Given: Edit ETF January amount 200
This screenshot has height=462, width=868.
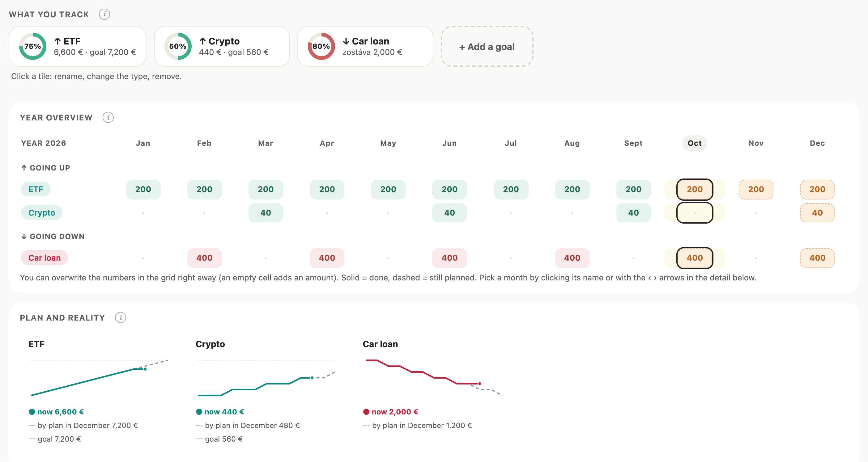Looking at the screenshot, I should tap(143, 190).
